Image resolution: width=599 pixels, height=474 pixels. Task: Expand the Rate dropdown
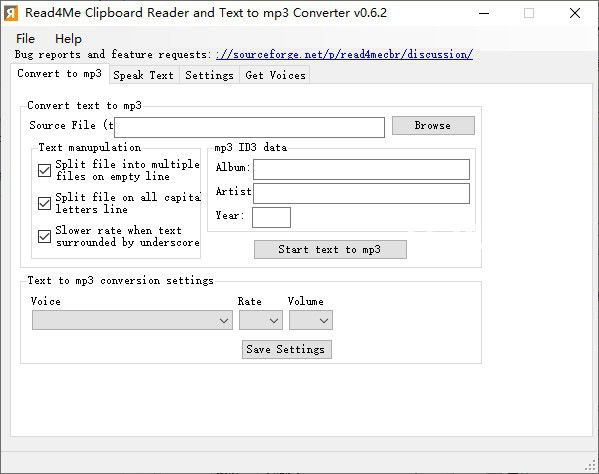tap(261, 320)
